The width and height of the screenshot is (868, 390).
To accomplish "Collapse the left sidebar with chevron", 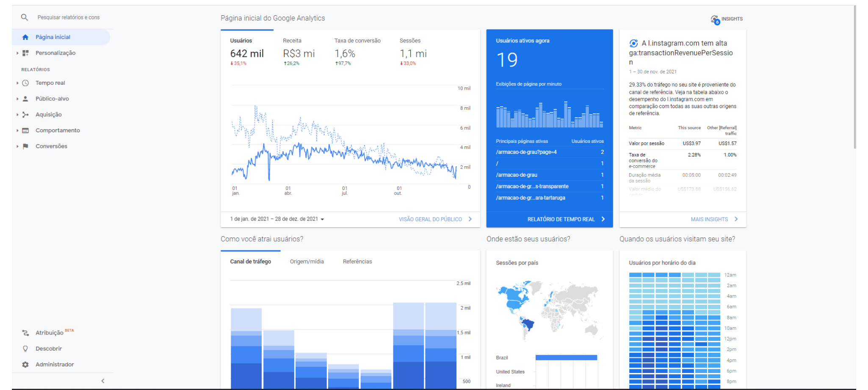I will coord(103,381).
